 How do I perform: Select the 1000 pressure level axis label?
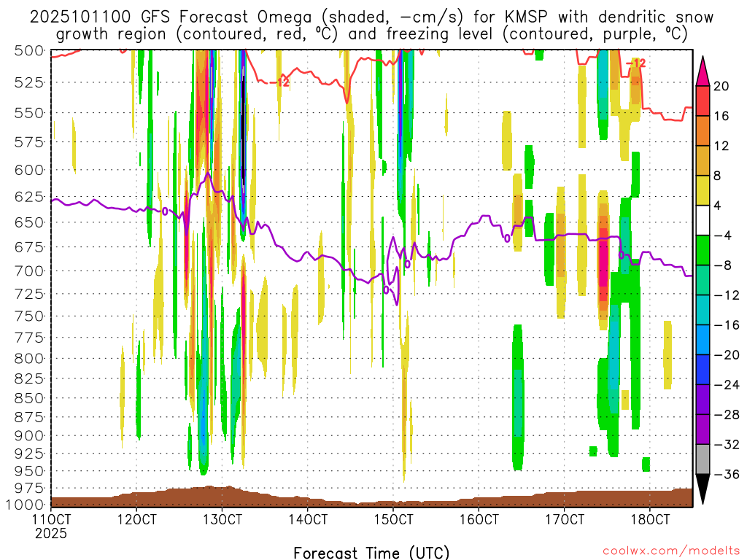pyautogui.click(x=25, y=504)
